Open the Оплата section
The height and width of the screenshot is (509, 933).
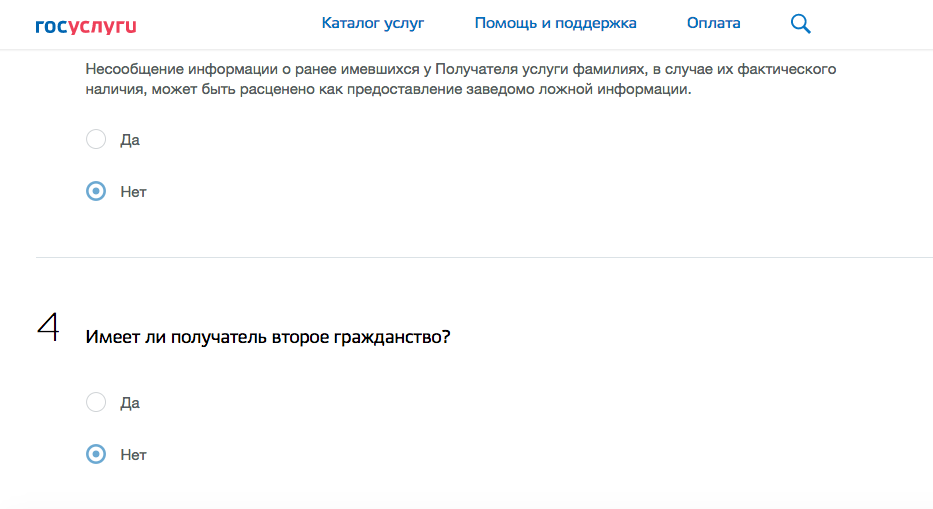714,23
